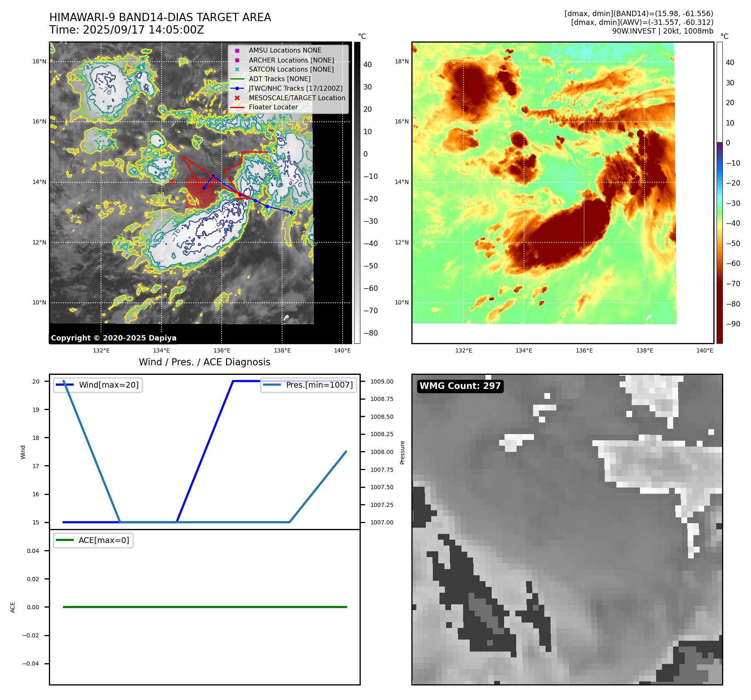The image size is (751, 700).
Task: Click the 1007.00 pressure axis tick
Action: tap(382, 522)
